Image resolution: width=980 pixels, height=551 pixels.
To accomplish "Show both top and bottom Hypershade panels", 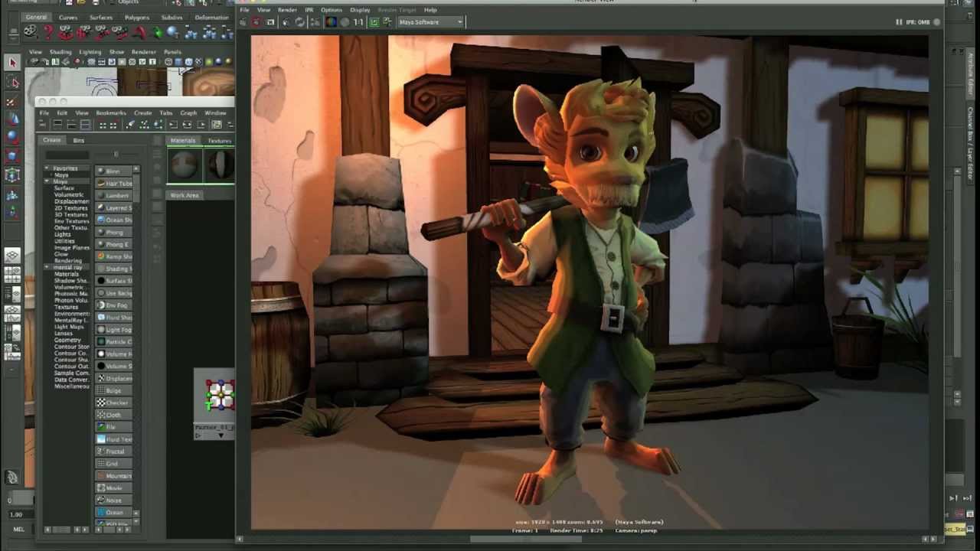I will (x=86, y=124).
